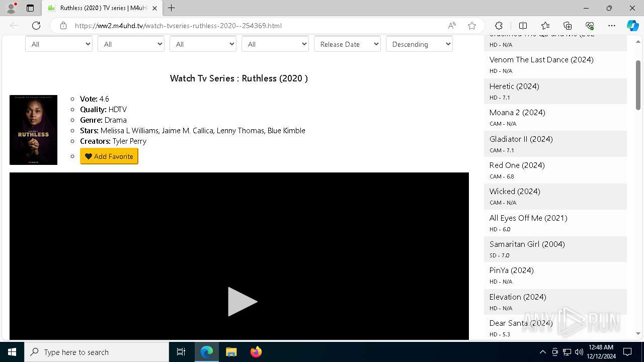Open Heretic (2024) movie link

(x=514, y=86)
